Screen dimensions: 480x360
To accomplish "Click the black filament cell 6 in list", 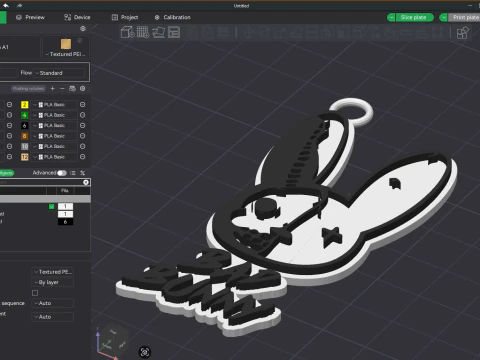I will pos(65,222).
